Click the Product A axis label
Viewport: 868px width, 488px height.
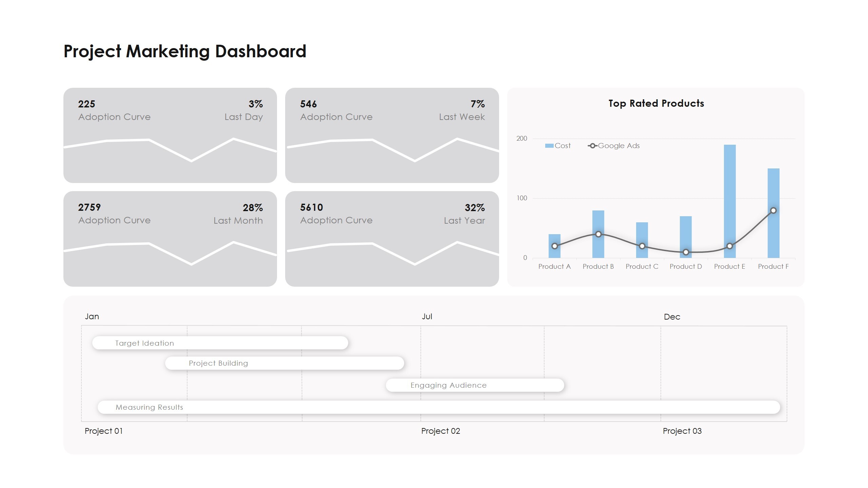(554, 267)
